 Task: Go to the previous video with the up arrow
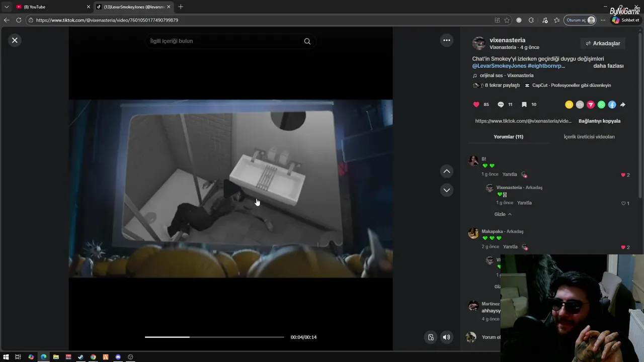(x=447, y=171)
